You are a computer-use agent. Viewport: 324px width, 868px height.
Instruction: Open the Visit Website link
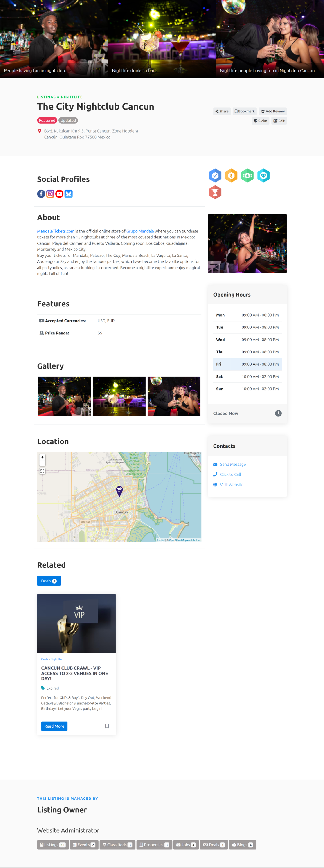tap(232, 485)
